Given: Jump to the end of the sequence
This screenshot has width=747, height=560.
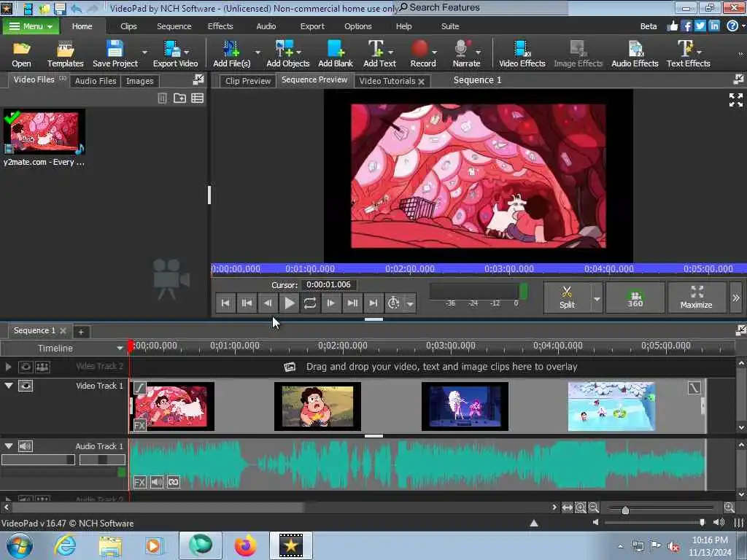Looking at the screenshot, I should coord(373,303).
